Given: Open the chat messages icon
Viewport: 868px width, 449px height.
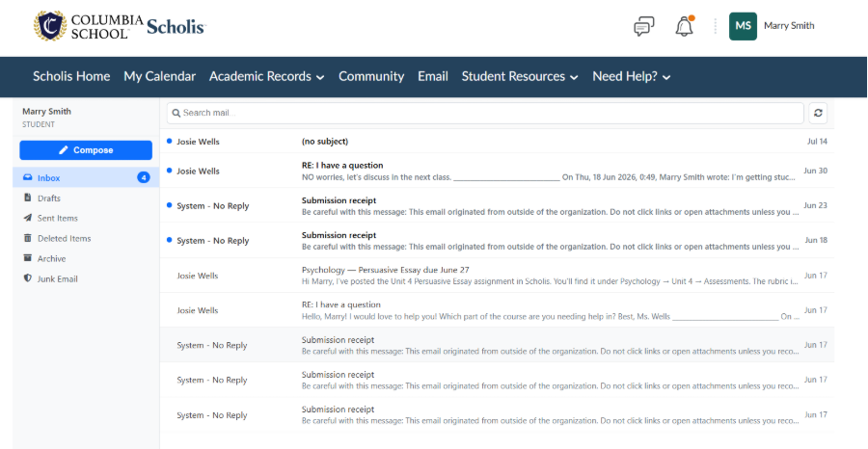Looking at the screenshot, I should click(x=644, y=27).
